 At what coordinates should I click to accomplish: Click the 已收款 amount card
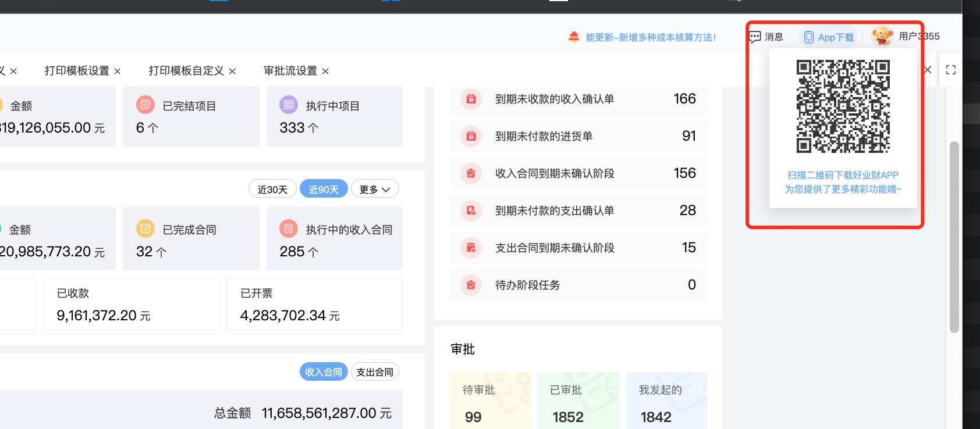(x=132, y=304)
